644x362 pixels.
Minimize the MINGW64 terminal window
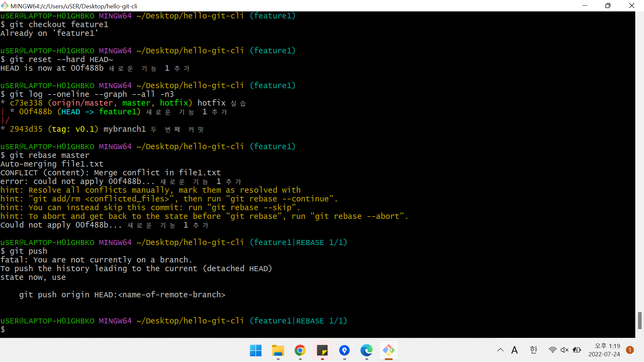pyautogui.click(x=585, y=6)
